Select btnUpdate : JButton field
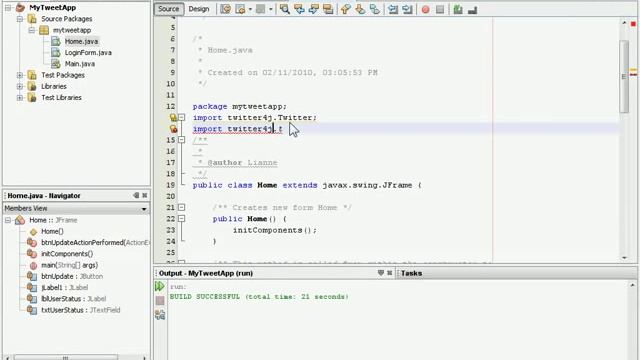The width and height of the screenshot is (640, 360). [72, 276]
